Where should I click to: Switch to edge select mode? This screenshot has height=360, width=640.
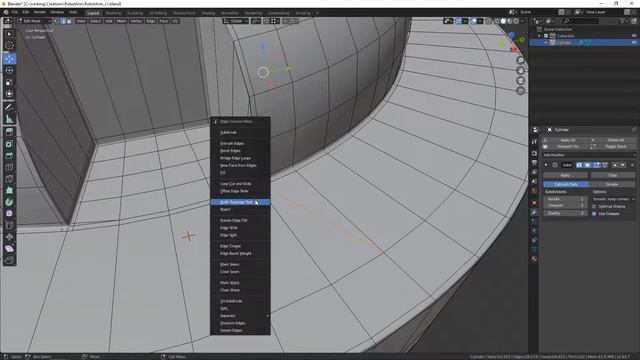pos(63,21)
